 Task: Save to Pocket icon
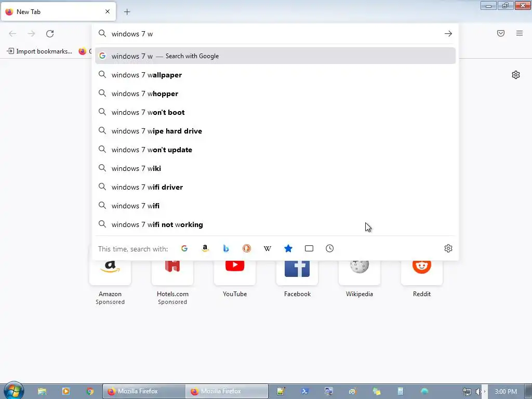click(501, 33)
